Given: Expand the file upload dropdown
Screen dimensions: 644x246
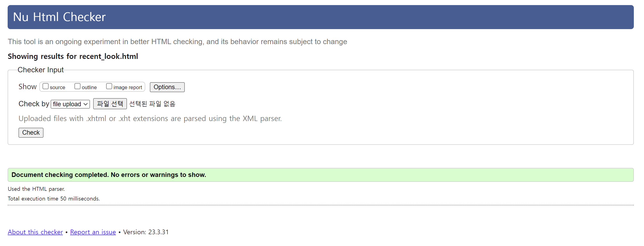Looking at the screenshot, I should pyautogui.click(x=70, y=104).
